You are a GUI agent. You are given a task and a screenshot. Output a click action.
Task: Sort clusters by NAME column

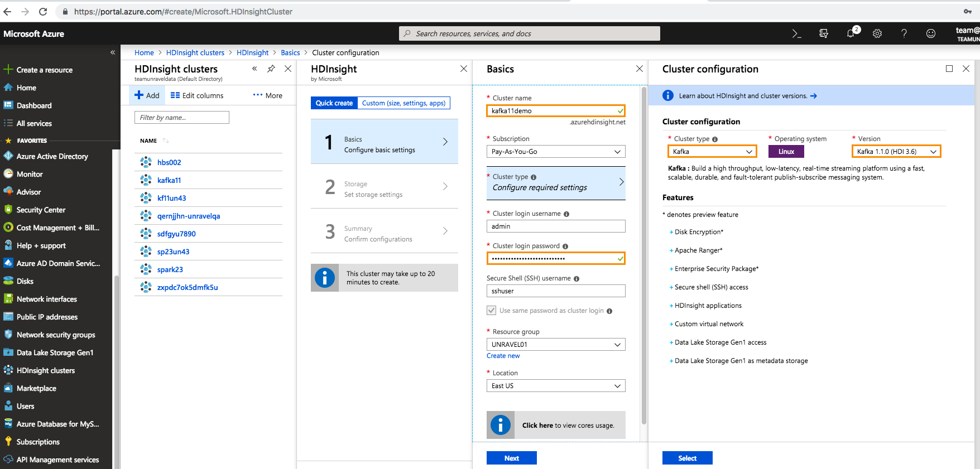[x=154, y=141]
